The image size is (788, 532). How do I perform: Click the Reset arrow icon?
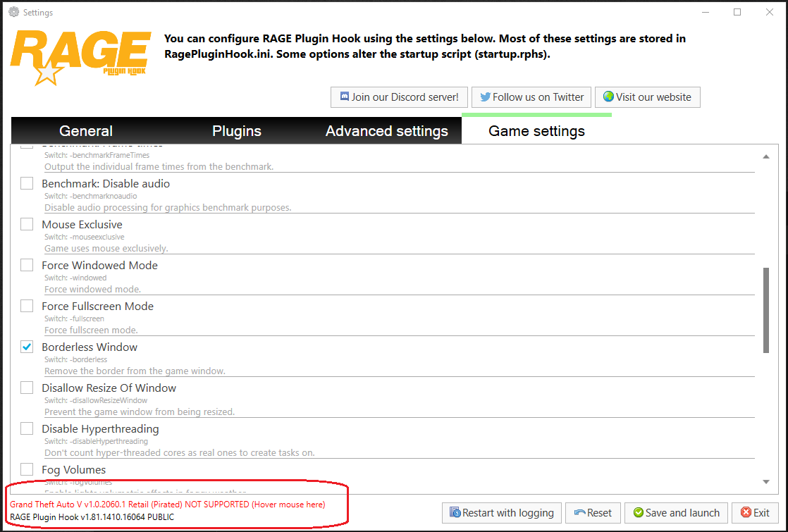(579, 513)
